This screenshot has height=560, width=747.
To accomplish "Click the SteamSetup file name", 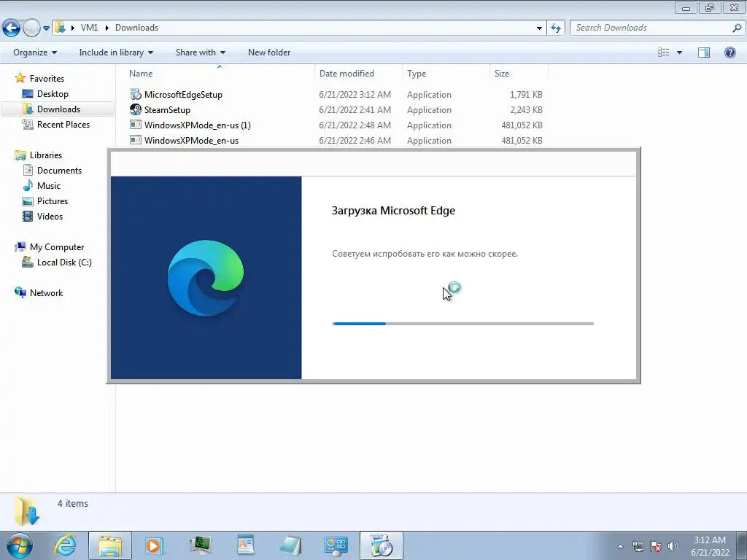I will [167, 109].
